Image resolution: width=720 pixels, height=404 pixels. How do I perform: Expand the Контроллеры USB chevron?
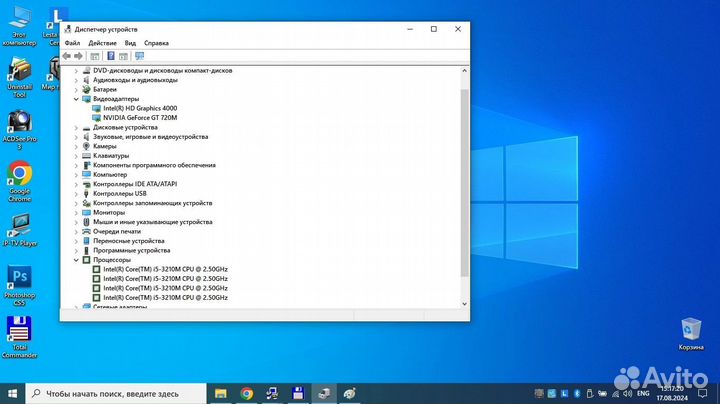click(76, 193)
